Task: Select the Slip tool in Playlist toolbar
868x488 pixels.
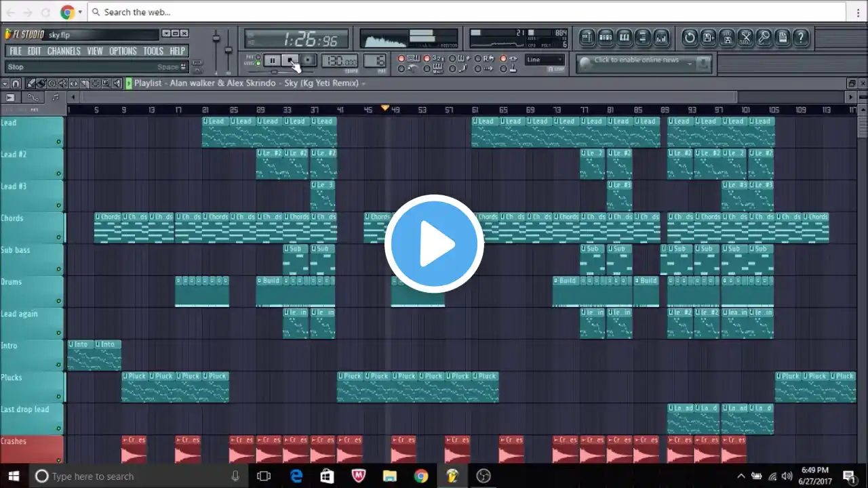Action: [x=74, y=83]
